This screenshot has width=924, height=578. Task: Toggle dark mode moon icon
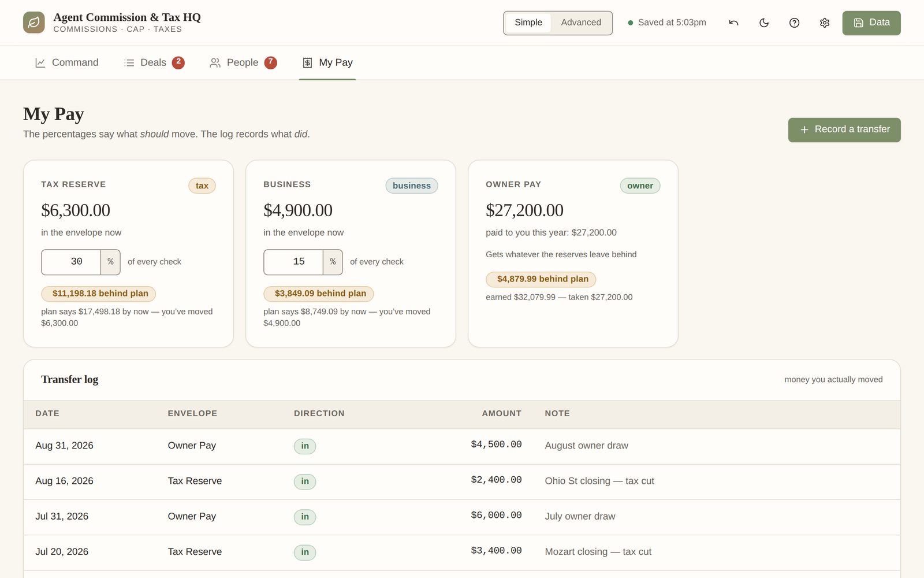[x=764, y=23]
